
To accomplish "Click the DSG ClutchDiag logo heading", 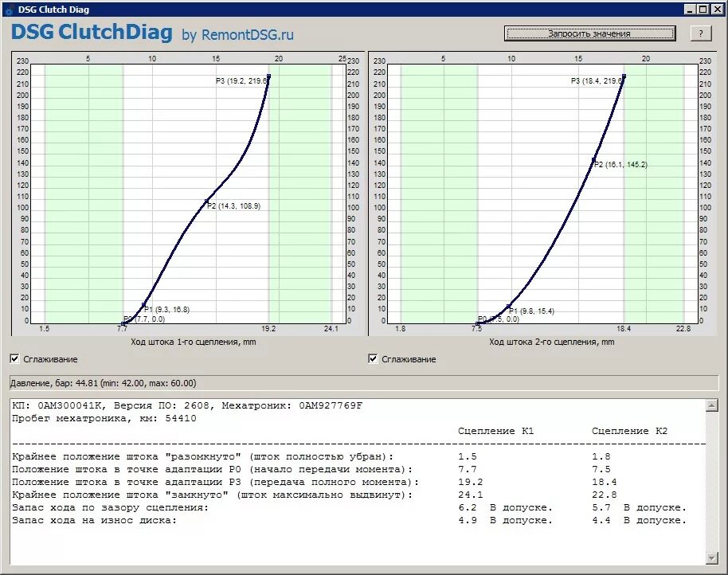I will [x=92, y=32].
